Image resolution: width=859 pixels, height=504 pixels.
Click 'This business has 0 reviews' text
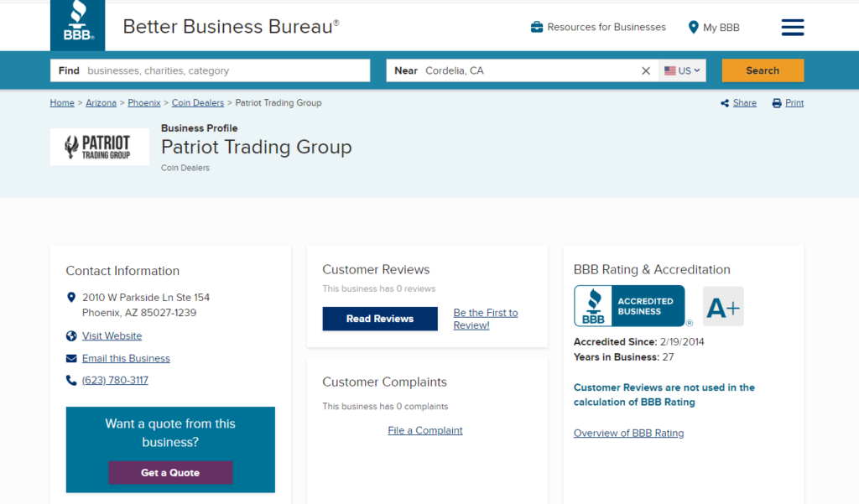click(379, 288)
